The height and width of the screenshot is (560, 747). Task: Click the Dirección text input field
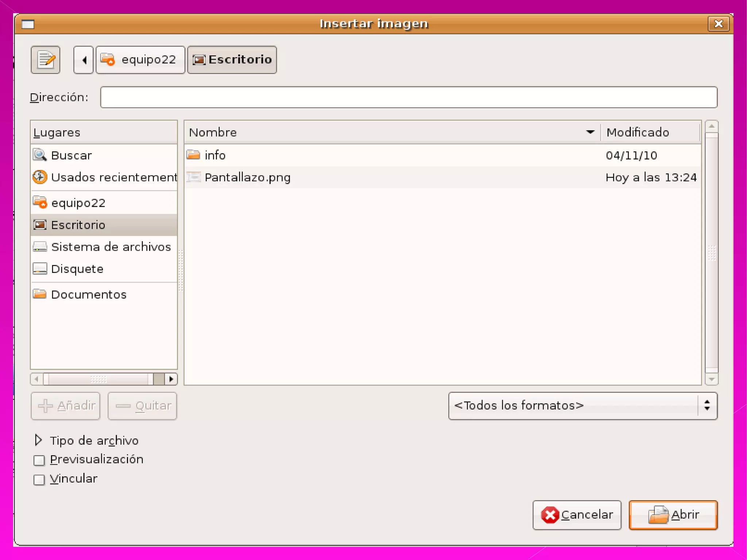(409, 97)
